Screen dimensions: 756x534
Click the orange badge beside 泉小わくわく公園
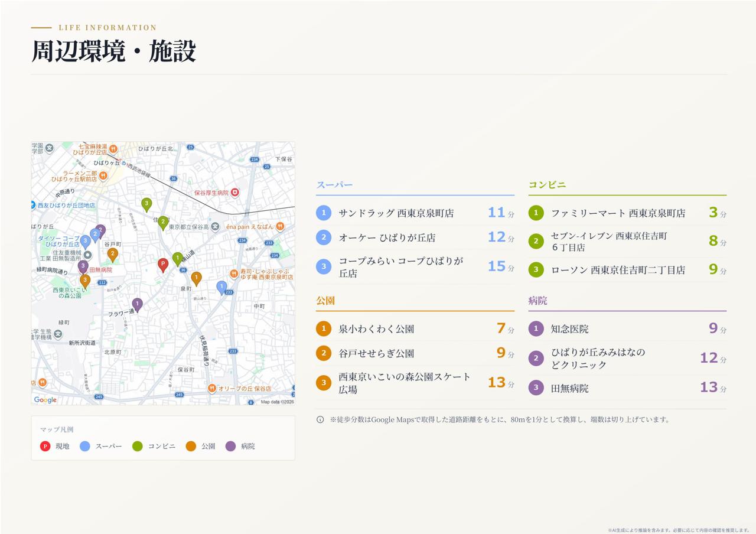(324, 328)
